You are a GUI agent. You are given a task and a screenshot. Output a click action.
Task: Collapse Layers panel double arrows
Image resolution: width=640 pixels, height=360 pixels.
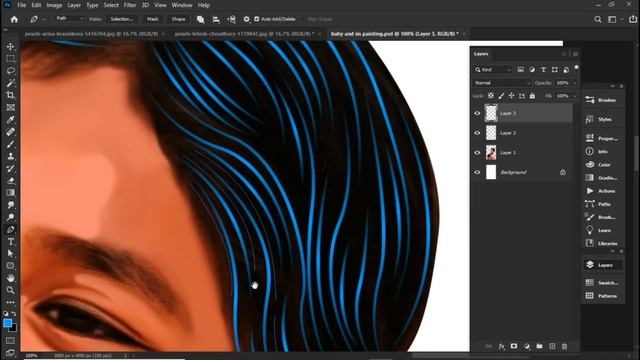point(564,54)
